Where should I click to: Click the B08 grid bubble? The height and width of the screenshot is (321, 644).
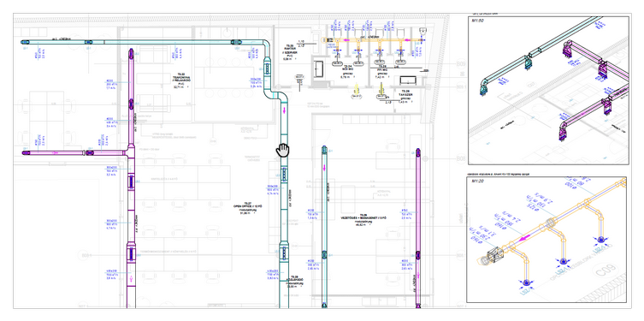pyautogui.click(x=461, y=158)
